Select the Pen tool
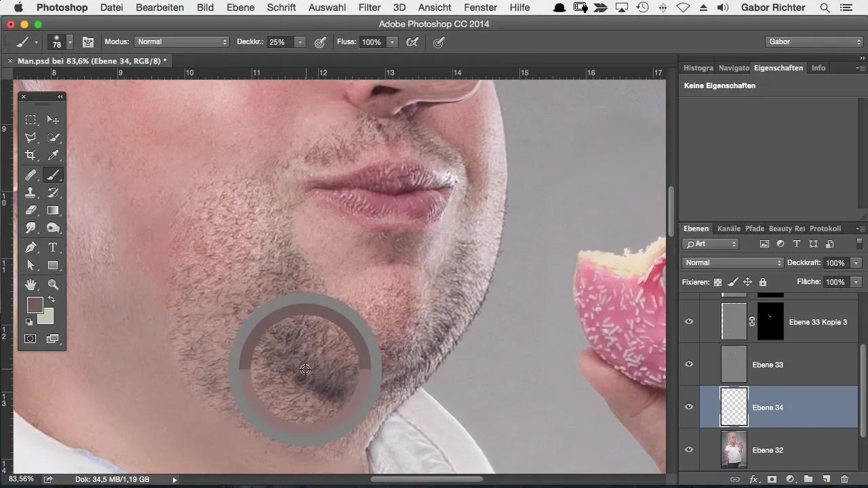Screen dimensions: 868x488 pos(31,247)
